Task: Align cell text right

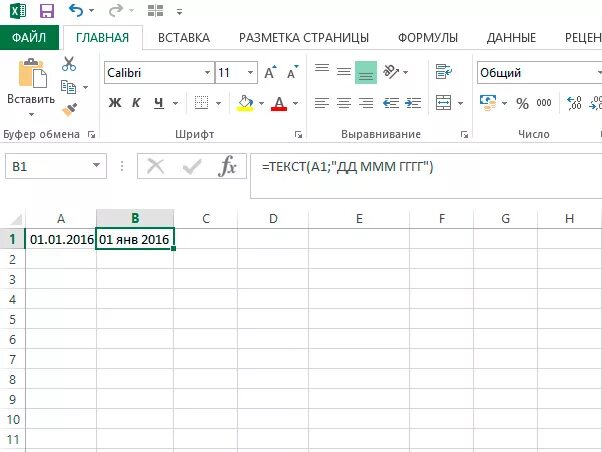Action: point(366,103)
